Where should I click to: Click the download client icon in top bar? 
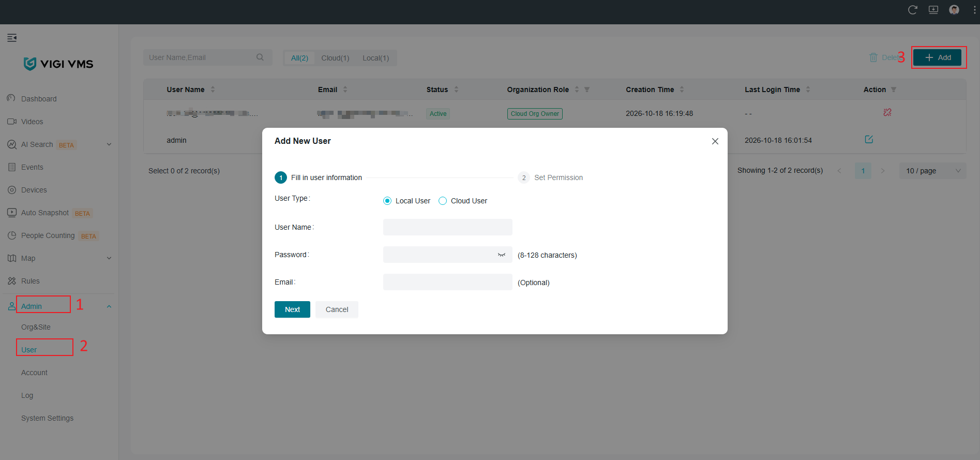click(x=933, y=10)
